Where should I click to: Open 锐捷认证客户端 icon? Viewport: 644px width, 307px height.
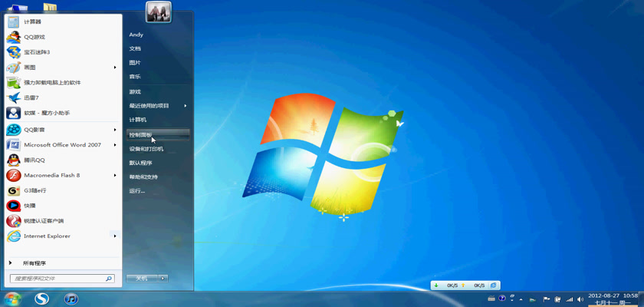[x=14, y=221]
